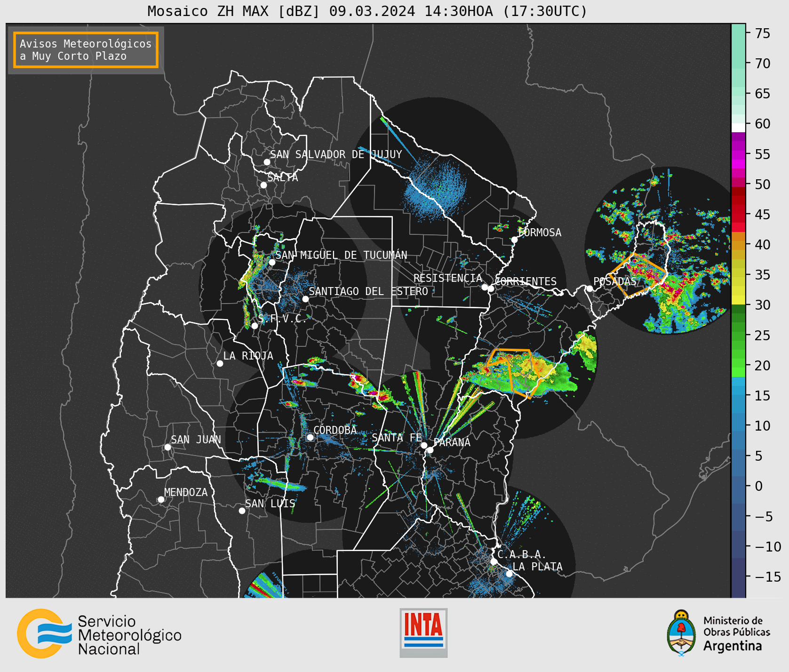This screenshot has height=672, width=789.
Task: Click the magenta 55 dBZ band on color scale
Action: (x=738, y=154)
